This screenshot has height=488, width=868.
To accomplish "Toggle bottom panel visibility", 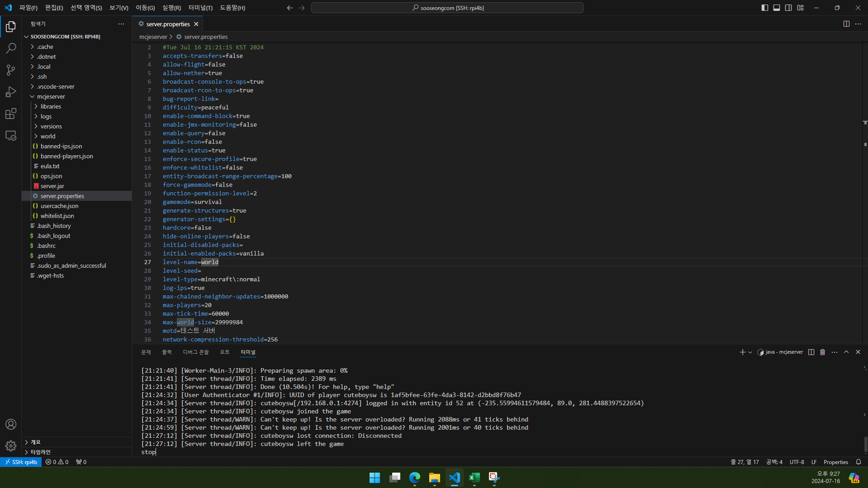I will tap(777, 8).
